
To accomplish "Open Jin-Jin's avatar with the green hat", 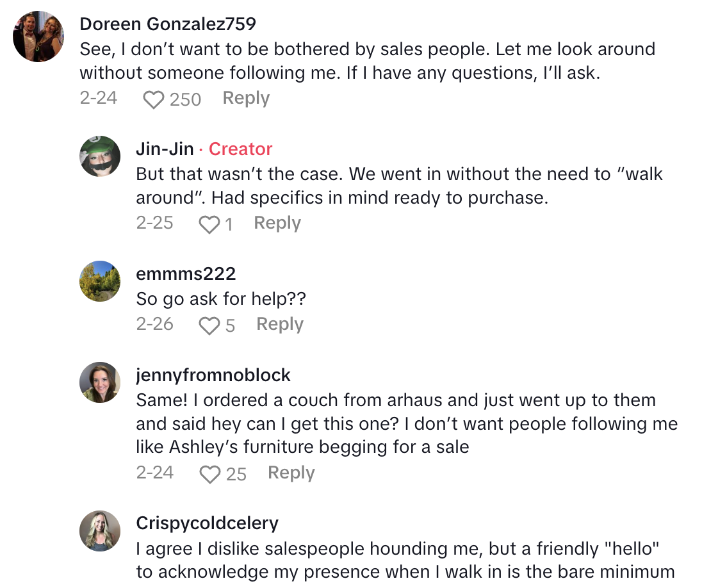I will click(100, 156).
